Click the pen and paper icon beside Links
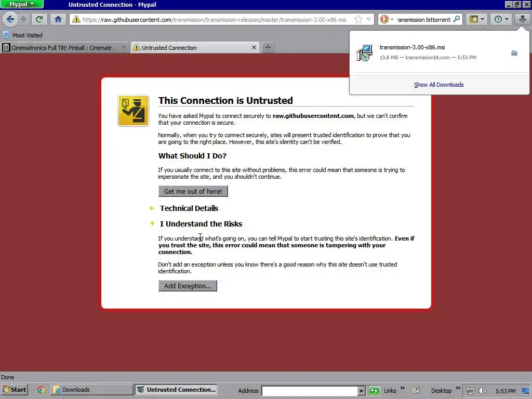This screenshot has height=399, width=532. pos(416,390)
